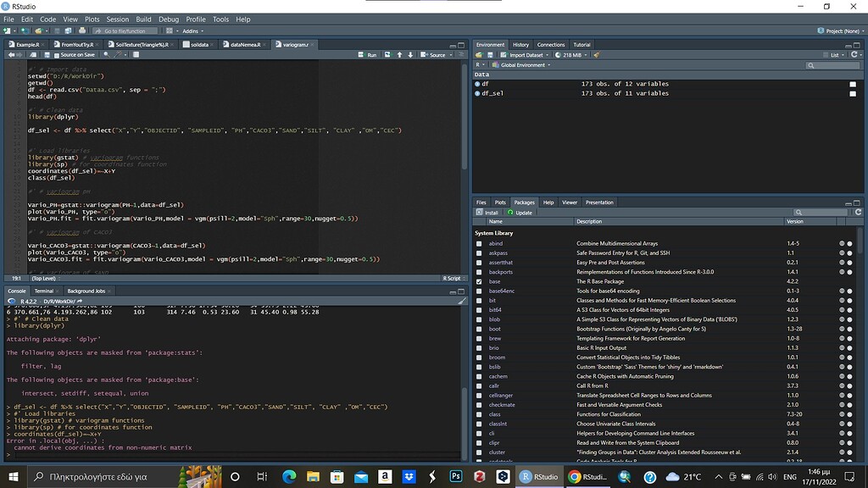Viewport: 868px width, 488px height.
Task: Click the askpass package link
Action: 498,252
